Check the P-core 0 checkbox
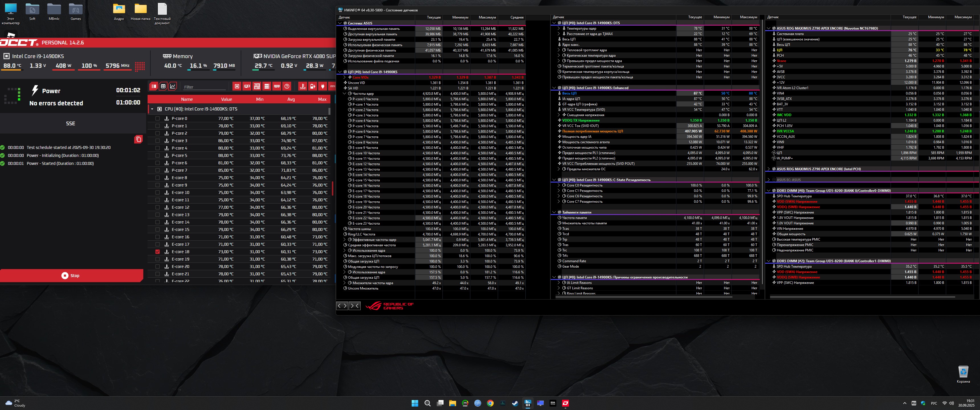The height and width of the screenshot is (410, 980). click(x=158, y=118)
